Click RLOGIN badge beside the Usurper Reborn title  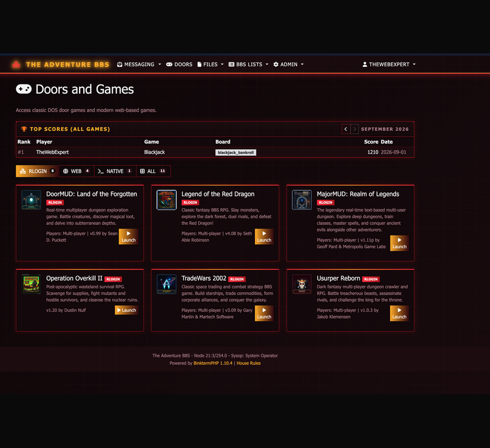coord(371,279)
